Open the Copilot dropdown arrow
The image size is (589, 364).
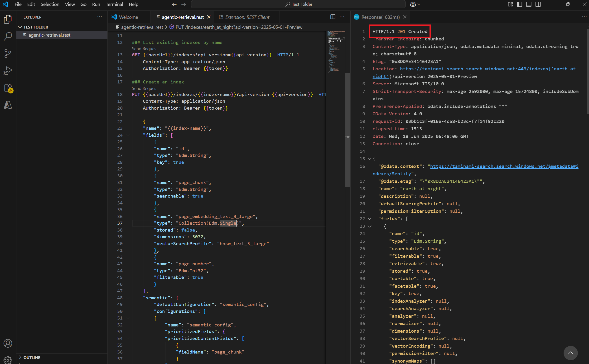pyautogui.click(x=419, y=4)
